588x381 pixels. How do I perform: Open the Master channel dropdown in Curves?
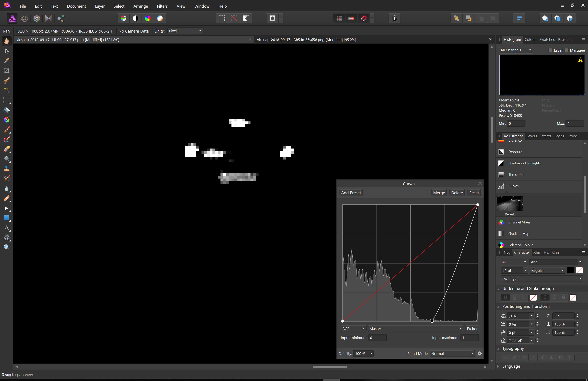click(415, 329)
